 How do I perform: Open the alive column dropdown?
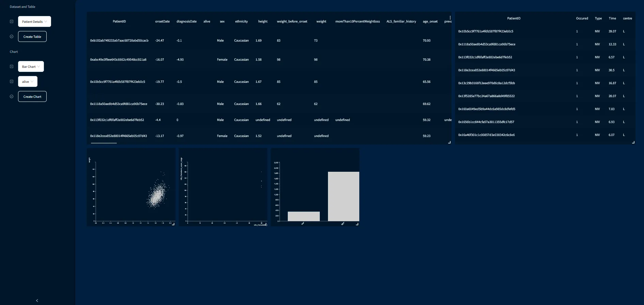coord(28,81)
